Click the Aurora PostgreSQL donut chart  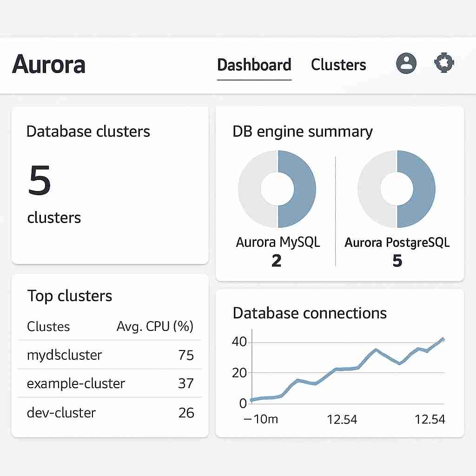click(x=397, y=188)
